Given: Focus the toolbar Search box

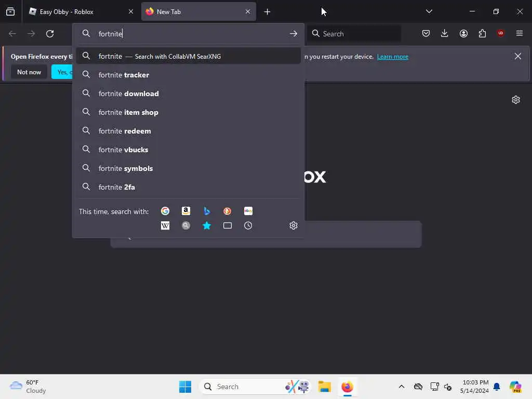Looking at the screenshot, I should tap(354, 34).
